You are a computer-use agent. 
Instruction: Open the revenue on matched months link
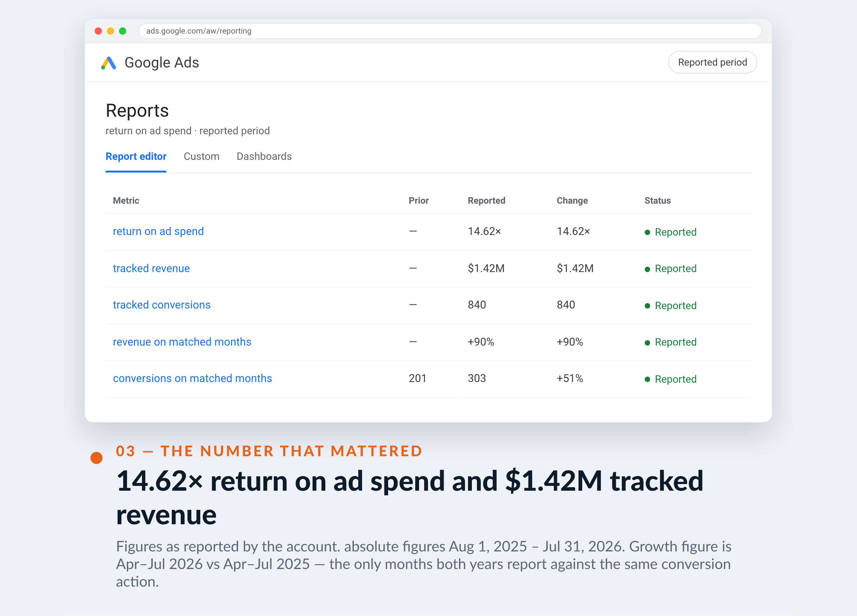coord(182,342)
